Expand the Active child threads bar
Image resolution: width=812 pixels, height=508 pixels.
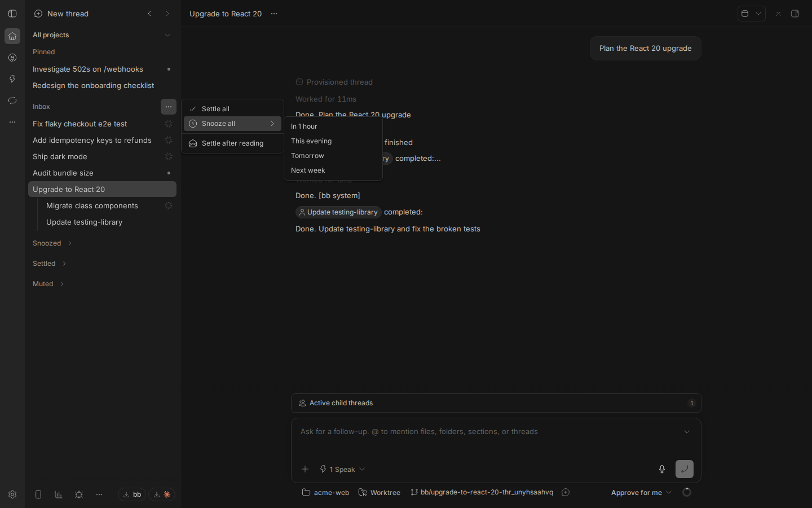pyautogui.click(x=496, y=403)
